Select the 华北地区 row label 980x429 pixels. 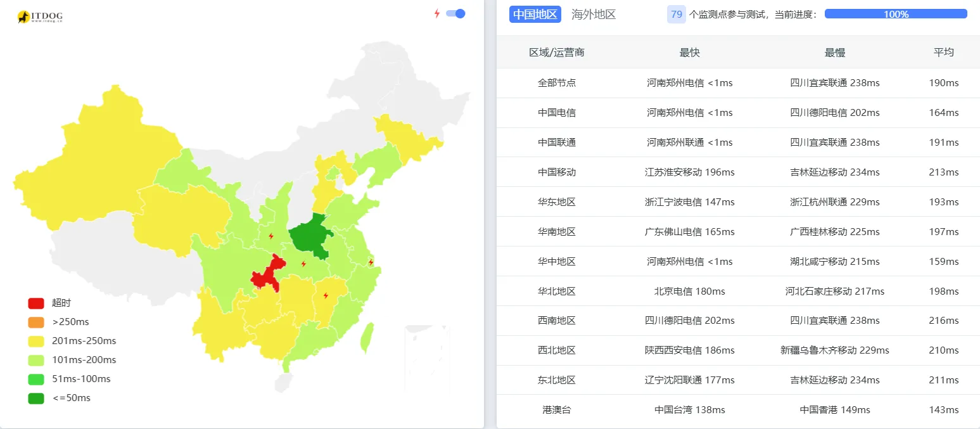[x=557, y=291]
